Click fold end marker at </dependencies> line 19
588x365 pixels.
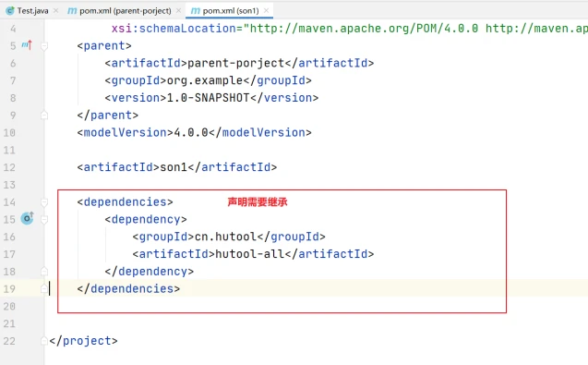[x=44, y=288]
